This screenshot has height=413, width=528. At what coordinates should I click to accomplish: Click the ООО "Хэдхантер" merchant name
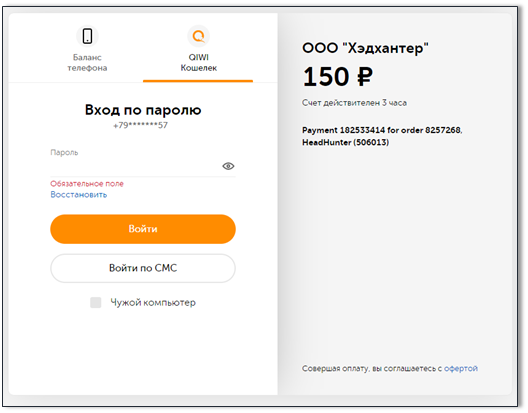[x=365, y=48]
